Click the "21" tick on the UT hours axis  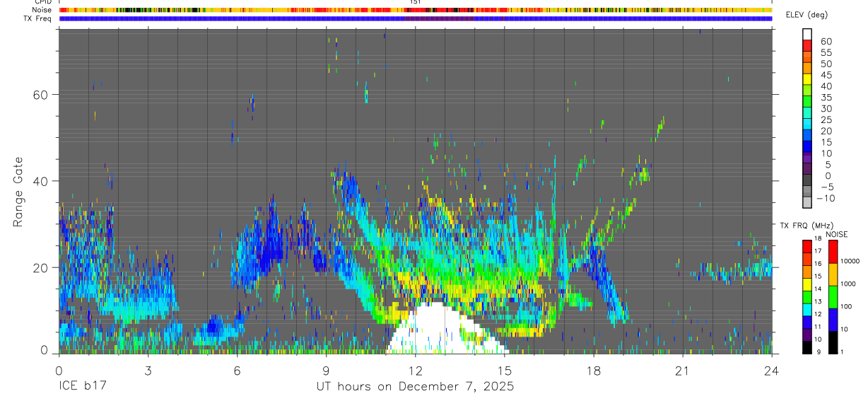point(683,371)
